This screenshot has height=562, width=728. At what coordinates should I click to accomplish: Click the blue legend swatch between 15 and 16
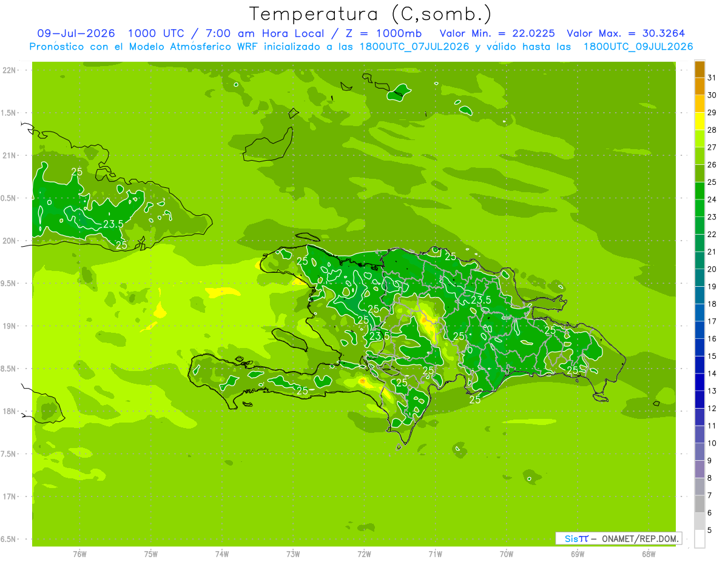699,347
